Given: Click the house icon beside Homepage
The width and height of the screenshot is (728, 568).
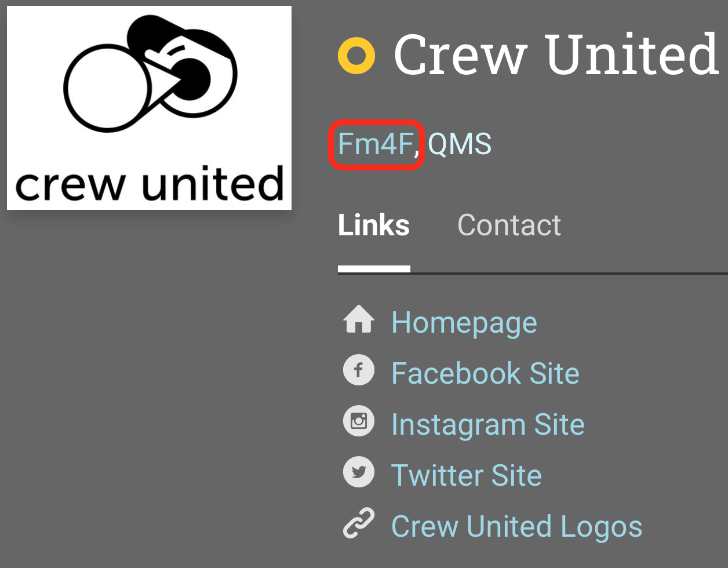Looking at the screenshot, I should pos(359,319).
